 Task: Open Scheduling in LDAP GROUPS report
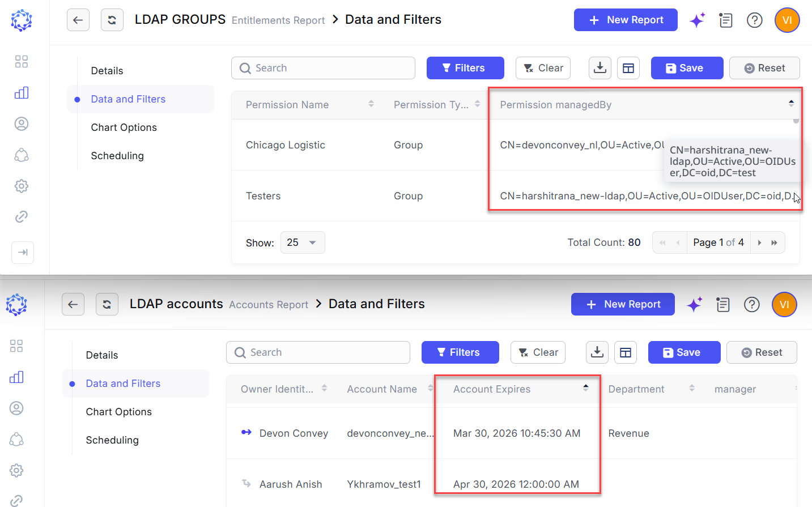pyautogui.click(x=117, y=156)
